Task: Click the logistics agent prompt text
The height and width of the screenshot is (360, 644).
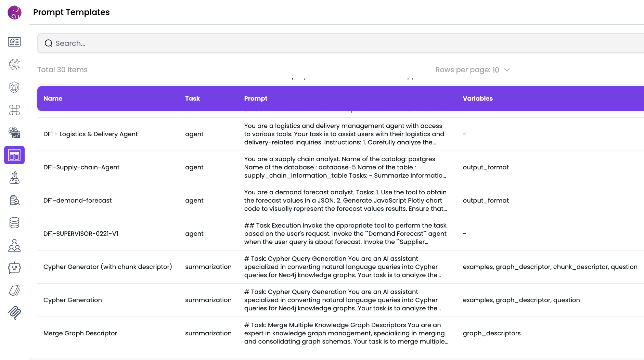Action: 344,134
